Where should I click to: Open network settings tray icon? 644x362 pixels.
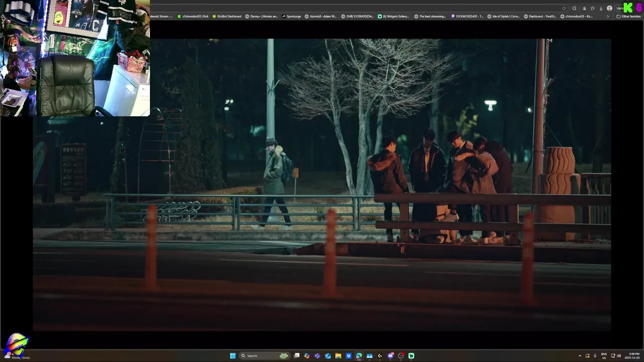pyautogui.click(x=613, y=356)
